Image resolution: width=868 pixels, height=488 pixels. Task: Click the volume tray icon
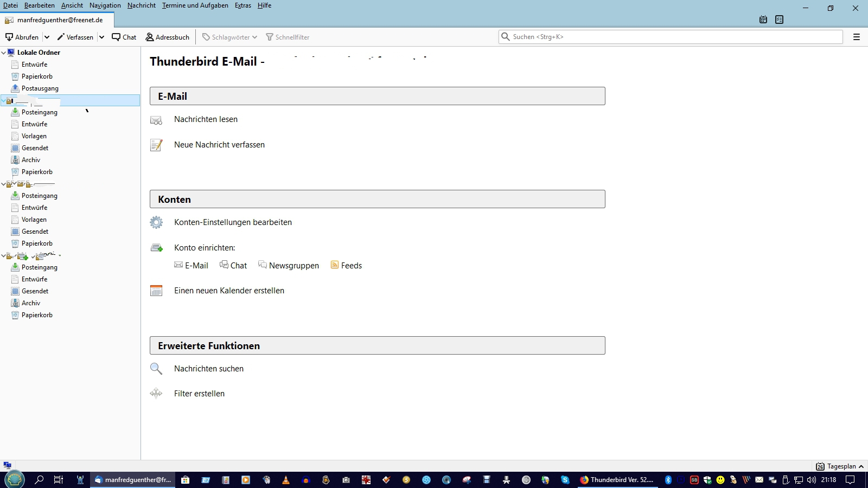pos(812,480)
